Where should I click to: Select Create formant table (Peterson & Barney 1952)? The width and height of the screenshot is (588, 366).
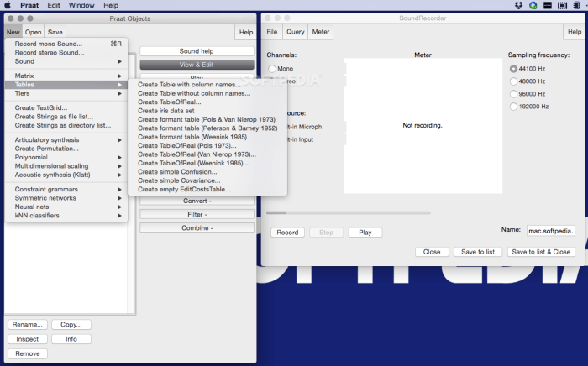pos(207,128)
